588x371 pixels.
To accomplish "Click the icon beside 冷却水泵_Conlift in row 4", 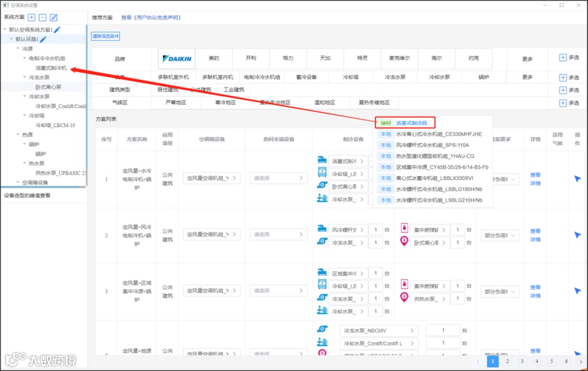I will pos(322,342).
